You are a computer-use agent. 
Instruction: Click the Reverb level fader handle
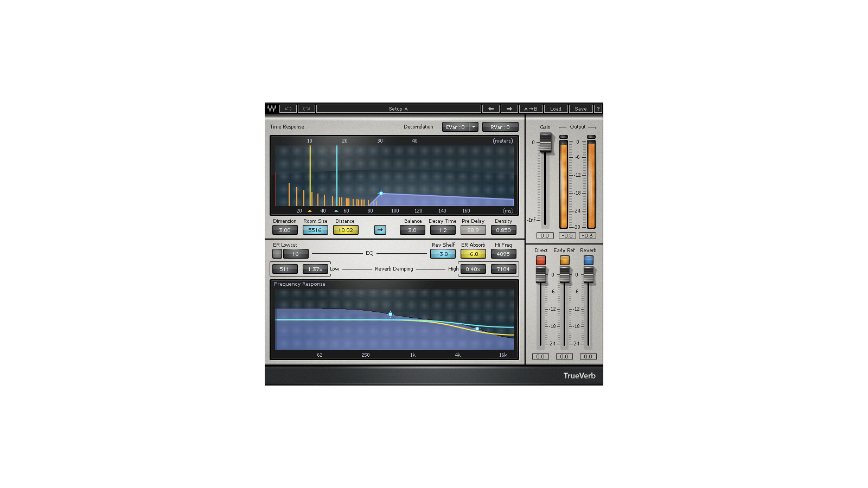pyautogui.click(x=589, y=275)
